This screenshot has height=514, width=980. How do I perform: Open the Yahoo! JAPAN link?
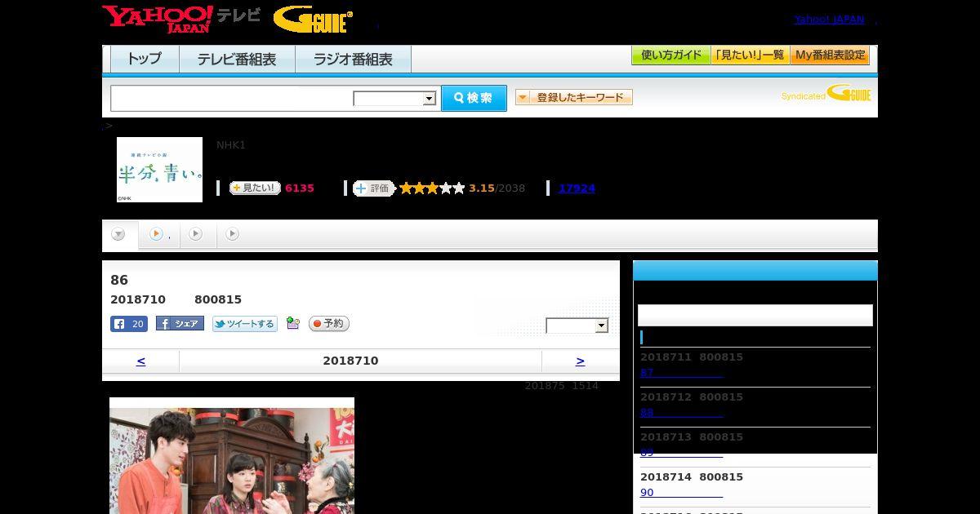point(829,19)
